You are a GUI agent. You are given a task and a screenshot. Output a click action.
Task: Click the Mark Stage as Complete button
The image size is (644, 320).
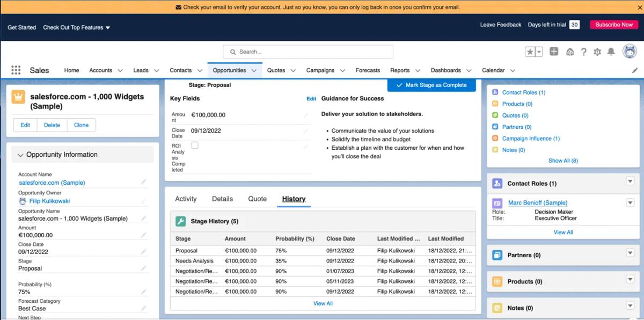[x=431, y=85]
